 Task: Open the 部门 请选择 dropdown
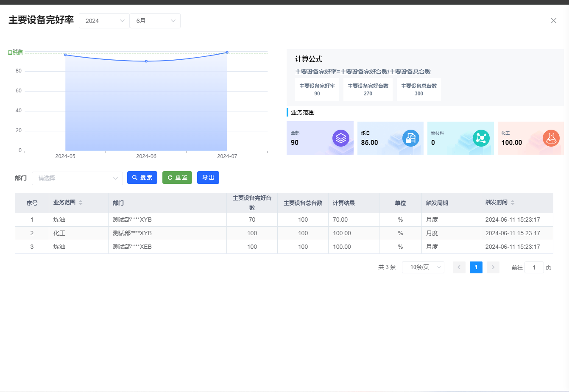click(x=77, y=178)
